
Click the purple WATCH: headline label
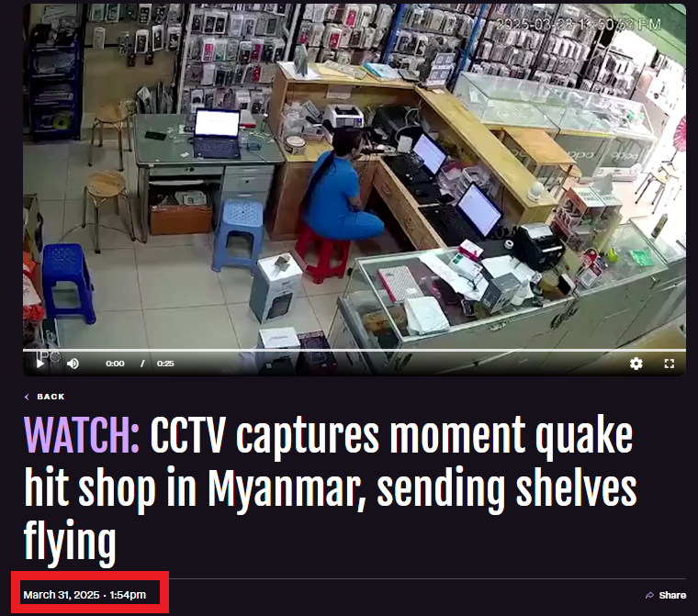point(82,434)
